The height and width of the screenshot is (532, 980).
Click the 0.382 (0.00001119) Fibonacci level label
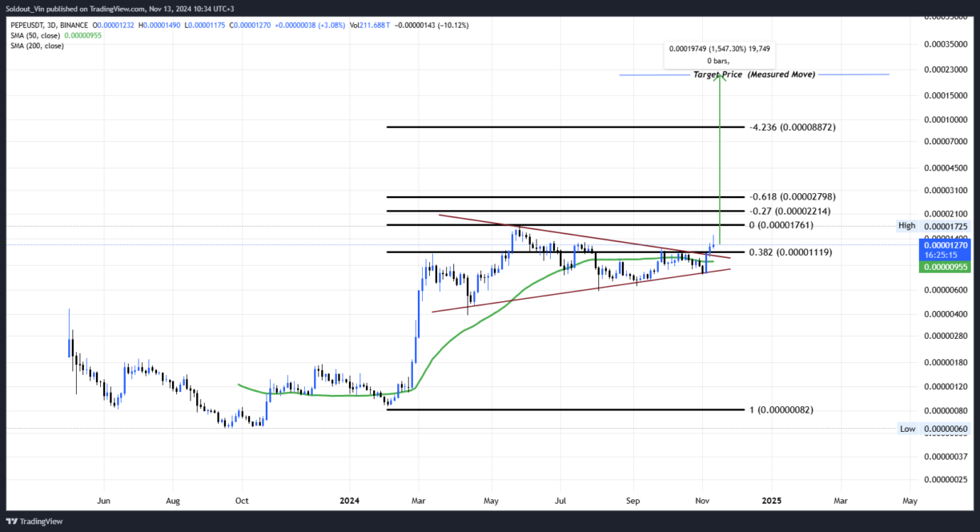pos(791,252)
